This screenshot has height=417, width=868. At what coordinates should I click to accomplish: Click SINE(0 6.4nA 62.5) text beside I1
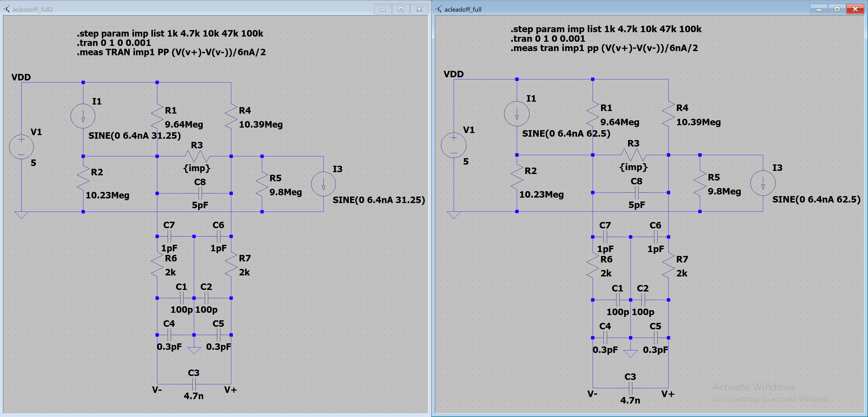(566, 134)
